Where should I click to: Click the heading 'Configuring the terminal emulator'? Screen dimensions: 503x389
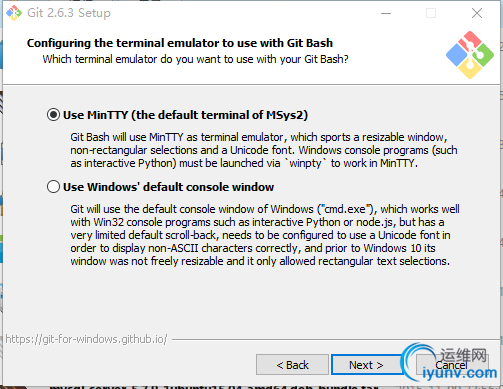[180, 43]
